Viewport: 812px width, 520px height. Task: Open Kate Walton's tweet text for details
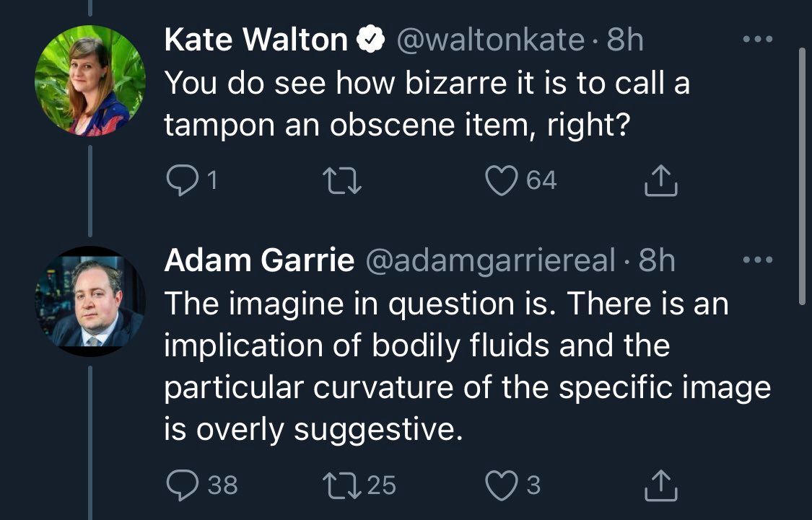(427, 103)
